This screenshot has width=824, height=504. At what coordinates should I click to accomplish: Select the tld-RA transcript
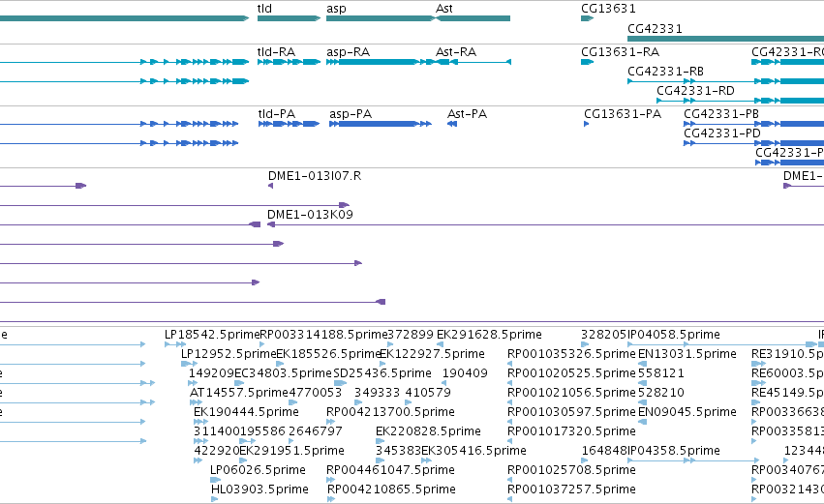[x=290, y=62]
